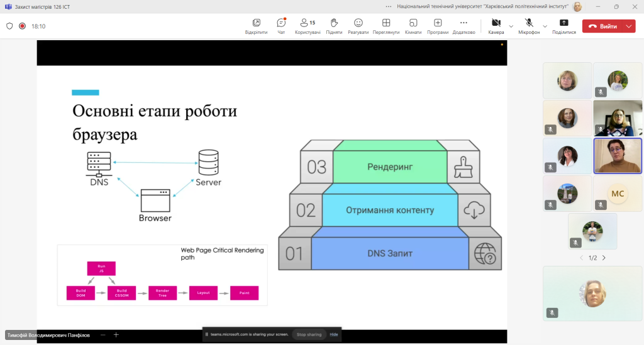Open the Реагувати reactions menu
Screen dimensions: 644x345
pyautogui.click(x=358, y=26)
